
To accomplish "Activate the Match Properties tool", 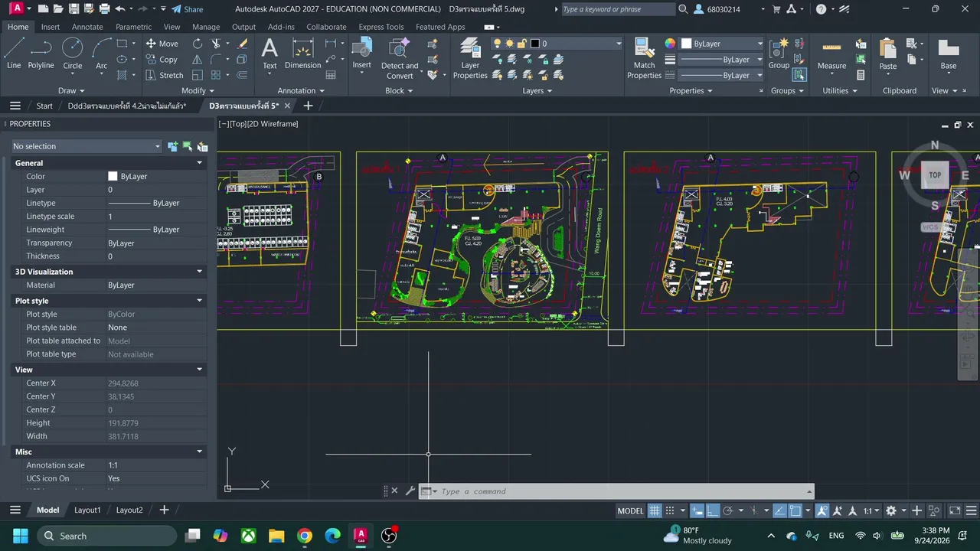I will (x=644, y=59).
